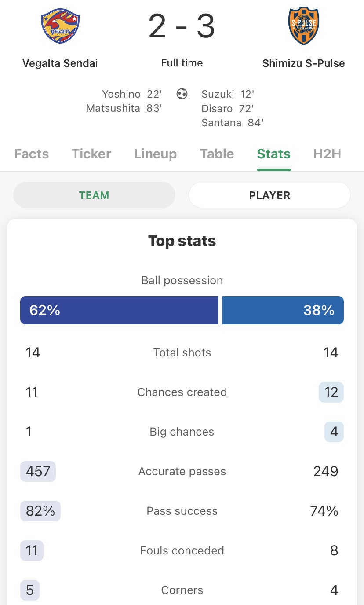Click the 62% possession bar segment

tap(119, 310)
